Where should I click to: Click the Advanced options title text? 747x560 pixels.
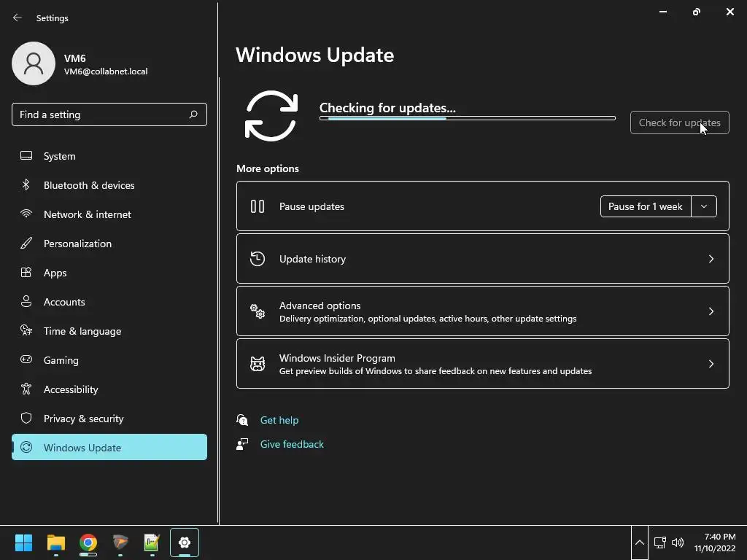pos(320,306)
